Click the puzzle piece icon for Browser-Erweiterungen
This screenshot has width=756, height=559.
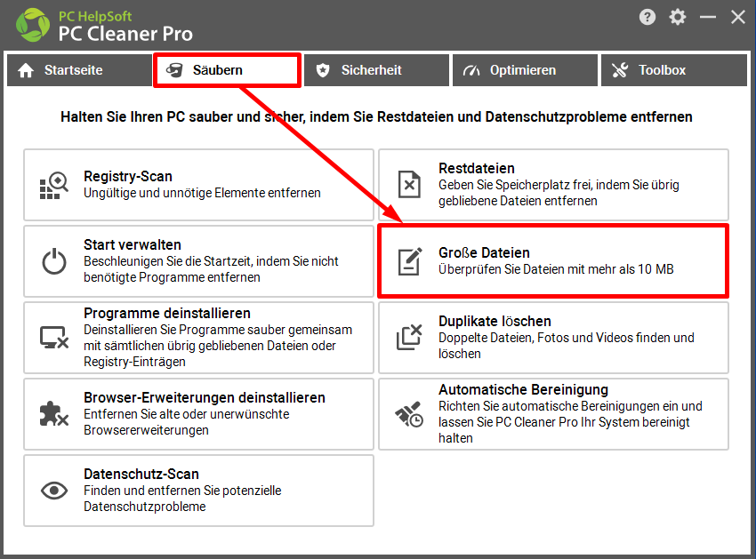[x=54, y=413]
